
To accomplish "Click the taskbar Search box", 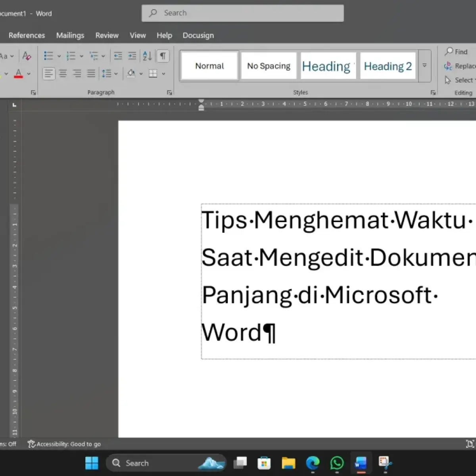I will [x=166, y=463].
